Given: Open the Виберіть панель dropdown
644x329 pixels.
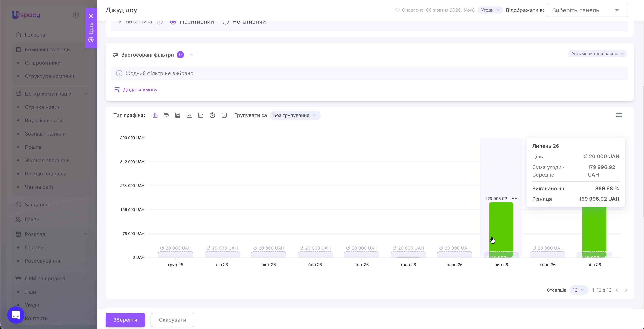Looking at the screenshot, I should tap(587, 10).
